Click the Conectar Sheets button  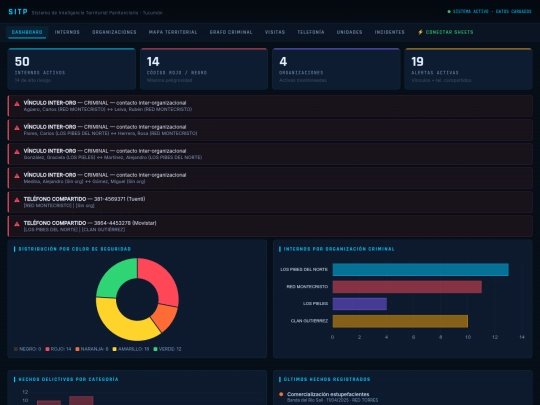[446, 32]
